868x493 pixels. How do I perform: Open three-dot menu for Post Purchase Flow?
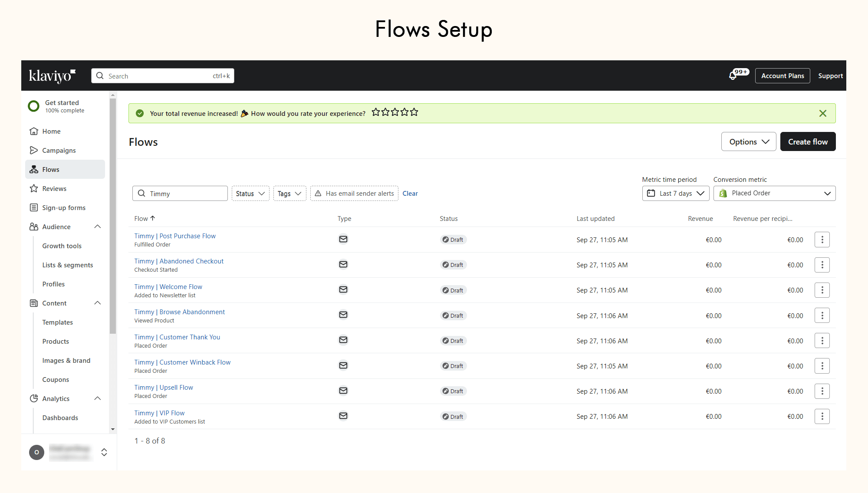click(822, 240)
